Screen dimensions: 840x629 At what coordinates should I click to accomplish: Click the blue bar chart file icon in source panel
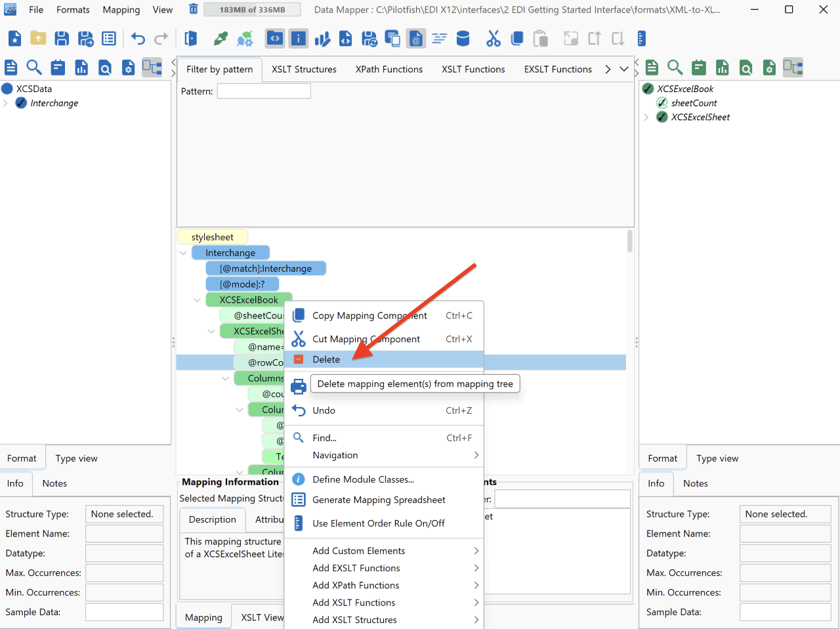81,67
